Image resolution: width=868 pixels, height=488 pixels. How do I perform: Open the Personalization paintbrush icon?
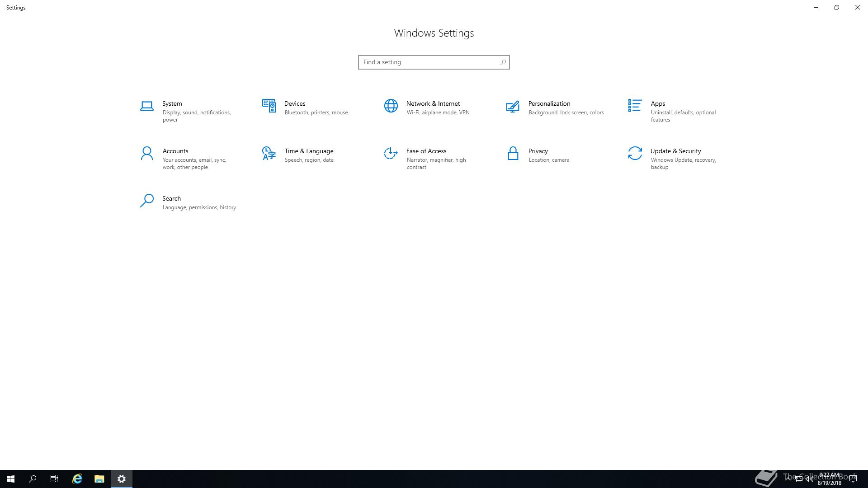click(513, 106)
